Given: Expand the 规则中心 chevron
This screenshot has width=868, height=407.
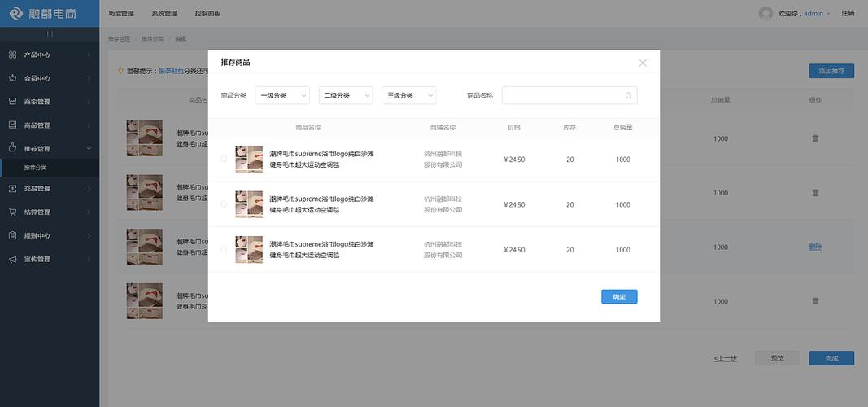Looking at the screenshot, I should (x=89, y=235).
